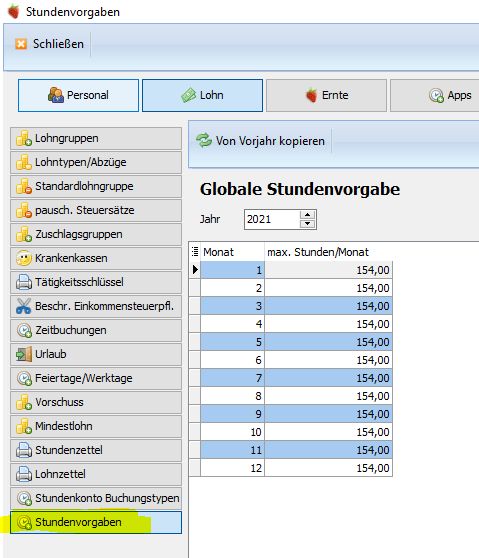479x558 pixels.
Task: Click the orange Schließen X icon
Action: click(x=21, y=44)
